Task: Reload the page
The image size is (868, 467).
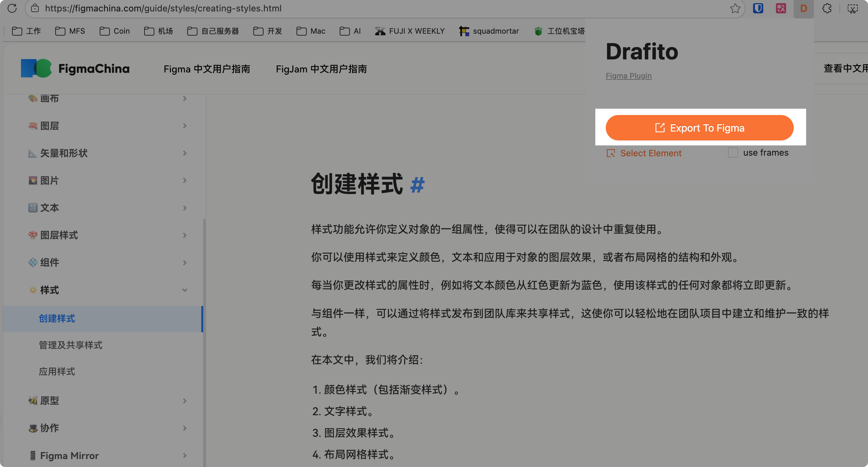Action: click(x=12, y=8)
